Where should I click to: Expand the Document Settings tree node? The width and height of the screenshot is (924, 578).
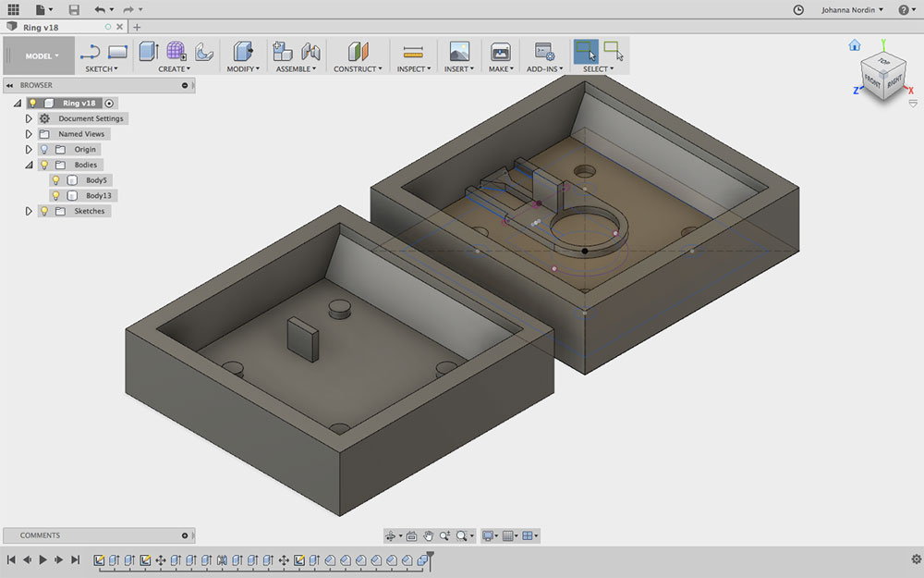coord(29,118)
